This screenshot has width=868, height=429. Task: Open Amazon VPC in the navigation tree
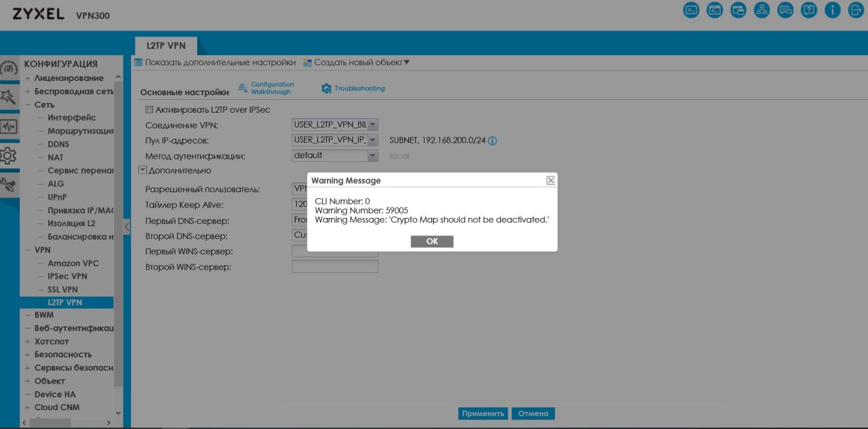[73, 263]
